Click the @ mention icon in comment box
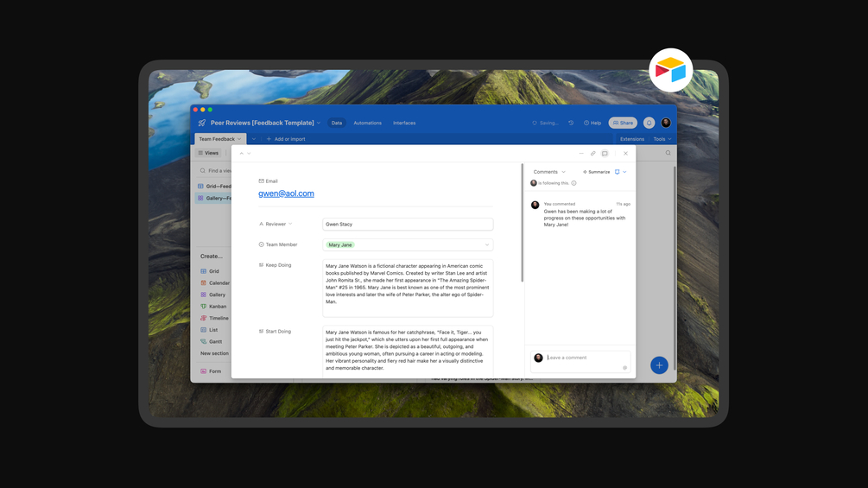Image resolution: width=868 pixels, height=488 pixels. click(x=625, y=367)
